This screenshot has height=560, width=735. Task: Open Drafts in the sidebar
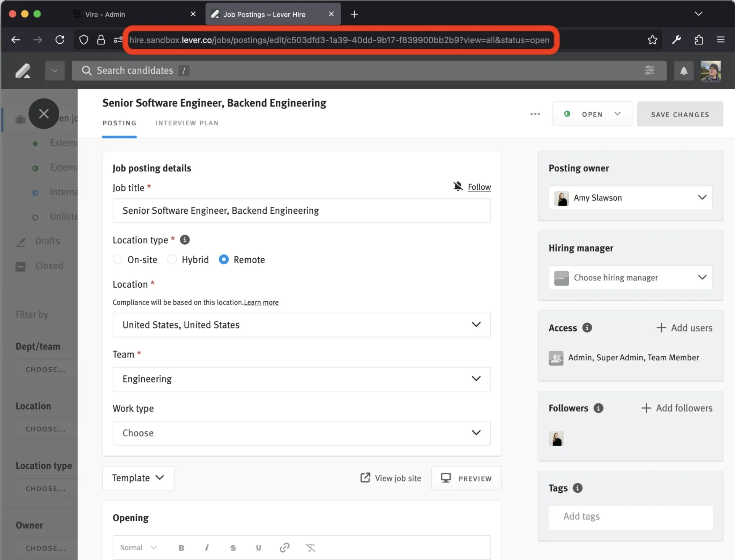(x=47, y=241)
